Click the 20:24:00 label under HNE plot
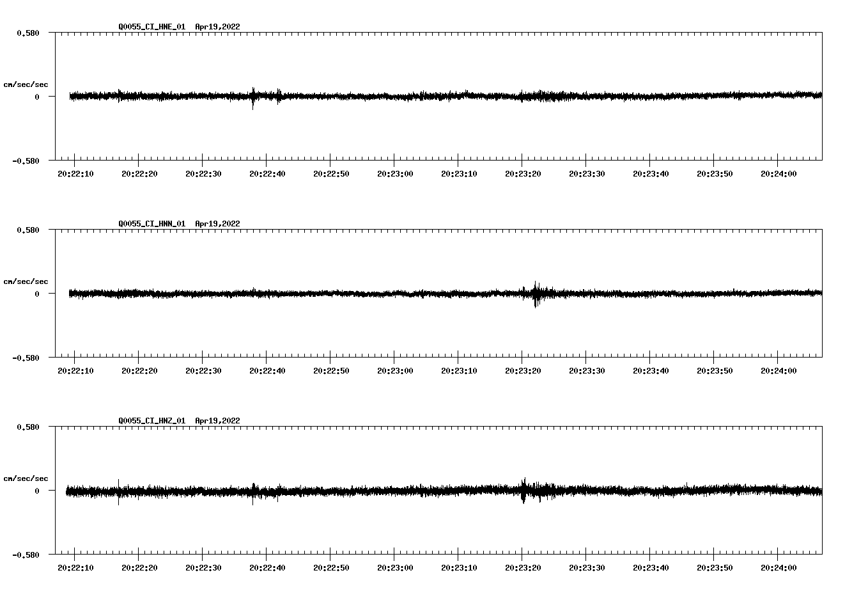 pyautogui.click(x=779, y=174)
